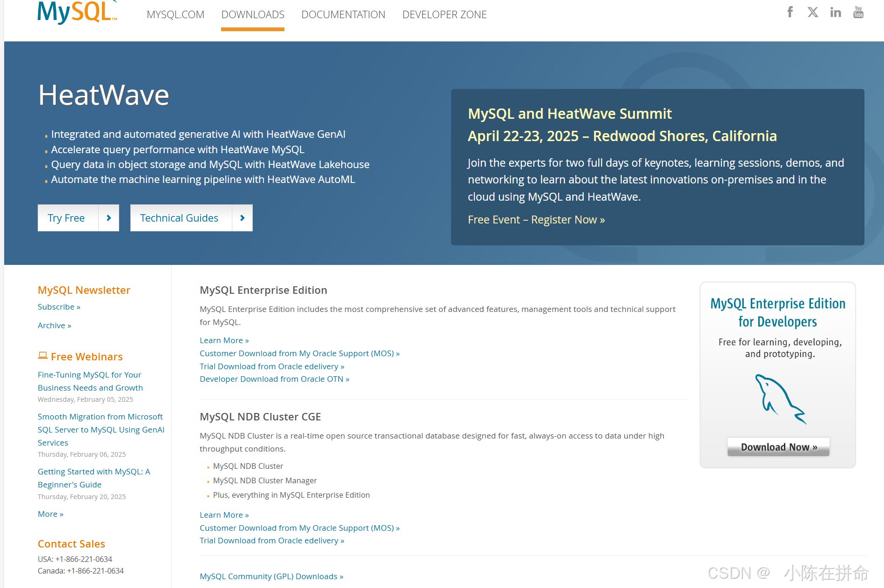Click Customer Download (MOS) under Enterprise Edition

tap(300, 353)
